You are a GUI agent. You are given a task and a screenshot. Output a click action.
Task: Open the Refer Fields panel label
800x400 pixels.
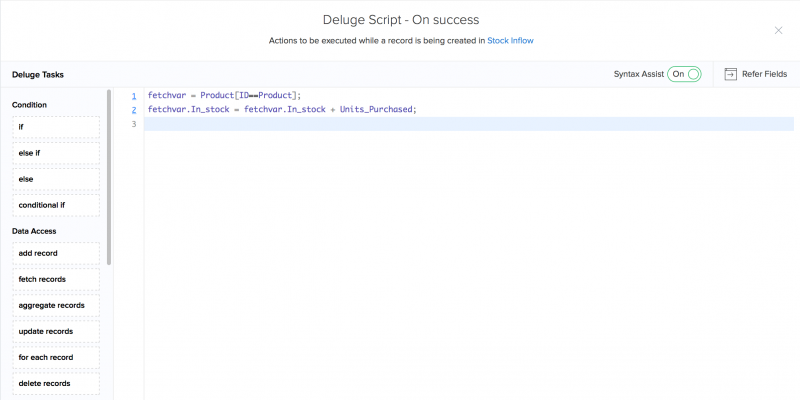(764, 74)
